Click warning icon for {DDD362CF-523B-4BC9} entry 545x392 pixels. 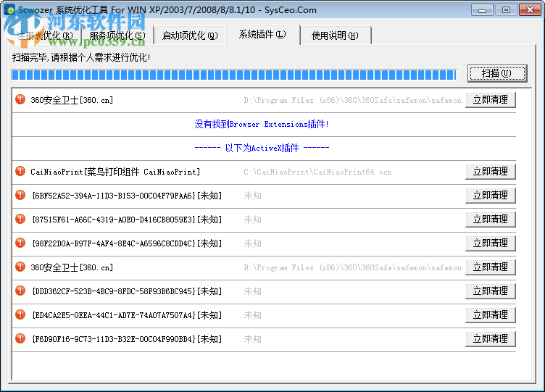[20, 291]
